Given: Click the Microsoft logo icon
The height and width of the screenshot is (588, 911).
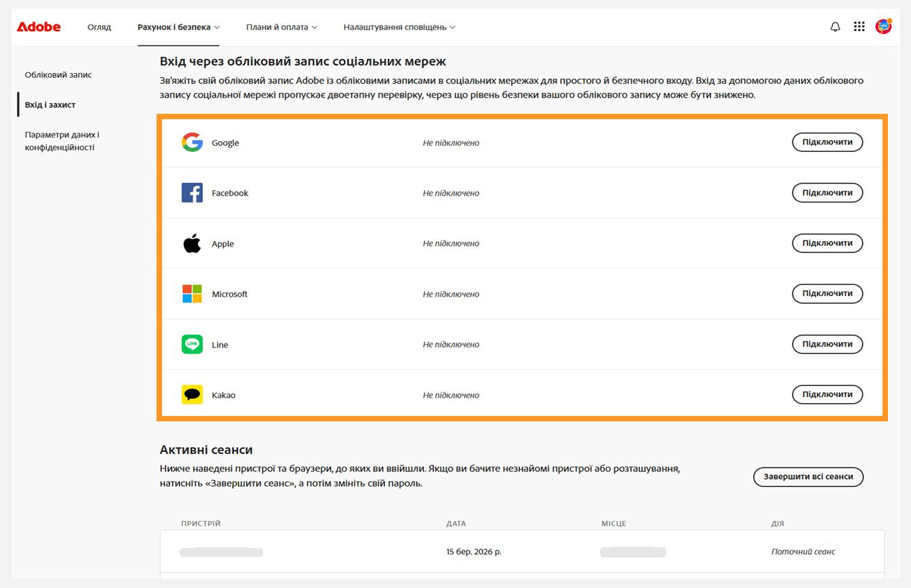Looking at the screenshot, I should (x=192, y=294).
